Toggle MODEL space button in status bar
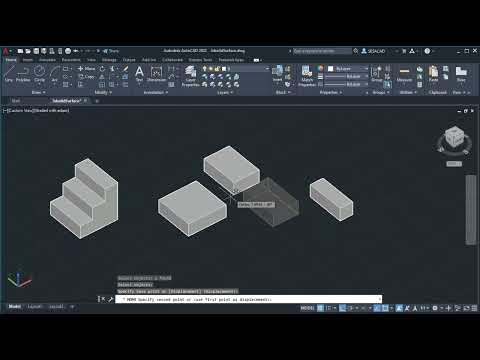Image resolution: width=480 pixels, height=360 pixels. (307, 308)
